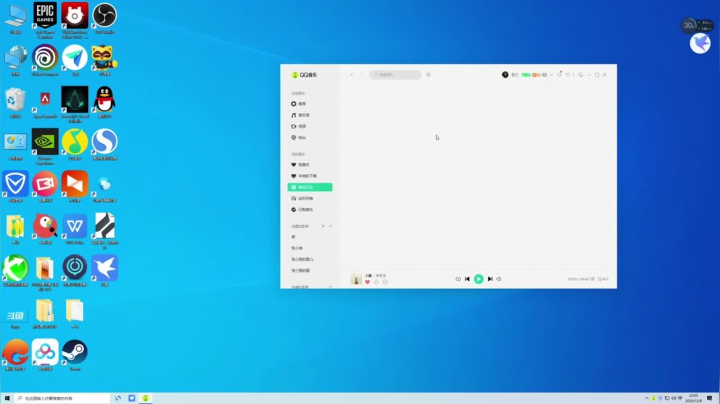Switch to mini mode with the header icon
This screenshot has width=720, height=404.
click(581, 75)
